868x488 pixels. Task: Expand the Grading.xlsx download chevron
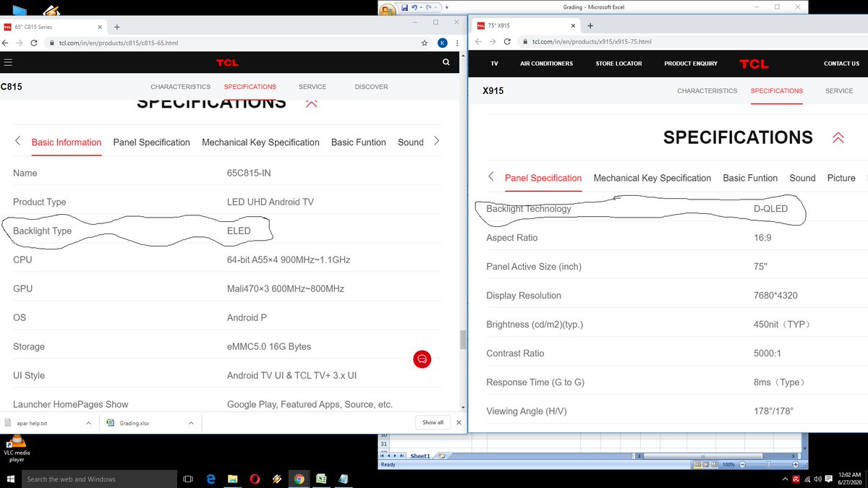click(191, 422)
